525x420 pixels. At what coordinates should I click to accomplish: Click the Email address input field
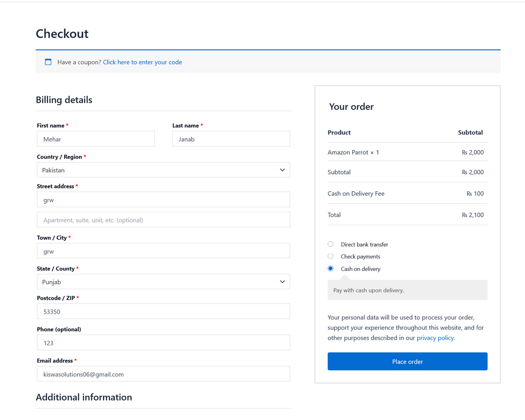(163, 374)
